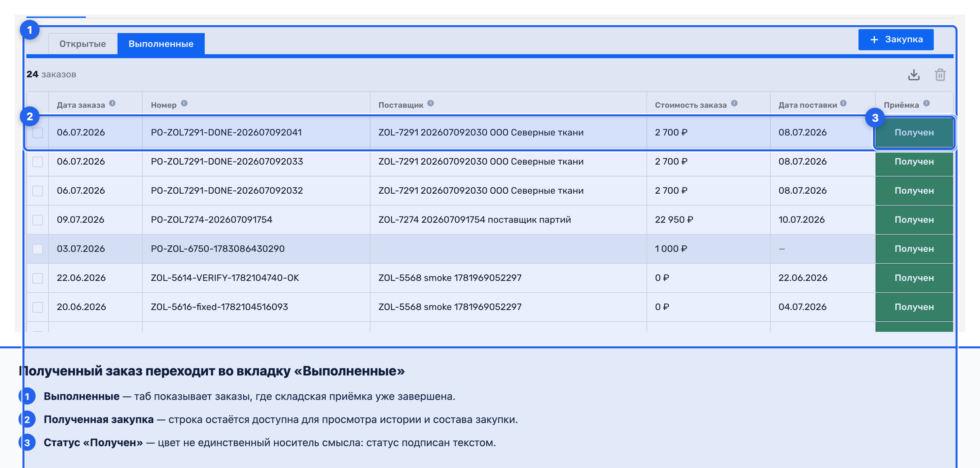Open order ZOL-5614-VERIFY-1782104740-OK
Image resolution: width=980 pixels, height=468 pixels.
coord(225,278)
